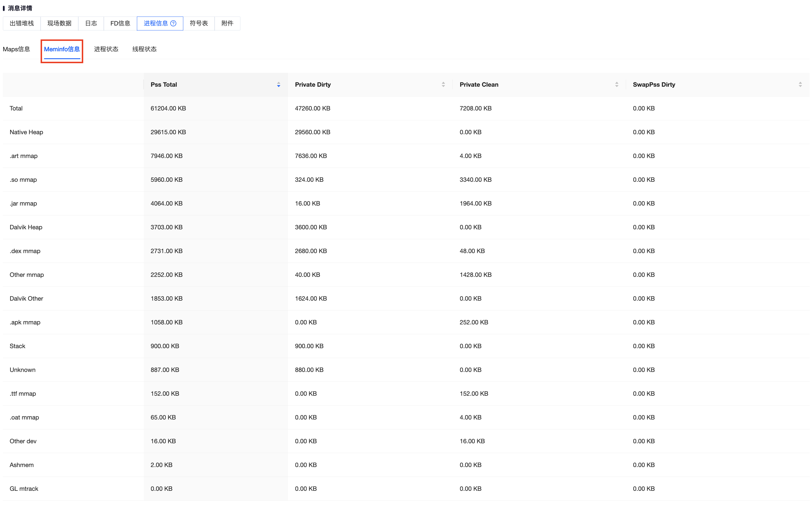Click the 7208.00 KB Private Clean value
Image resolution: width=812 pixels, height=505 pixels.
[x=476, y=108]
